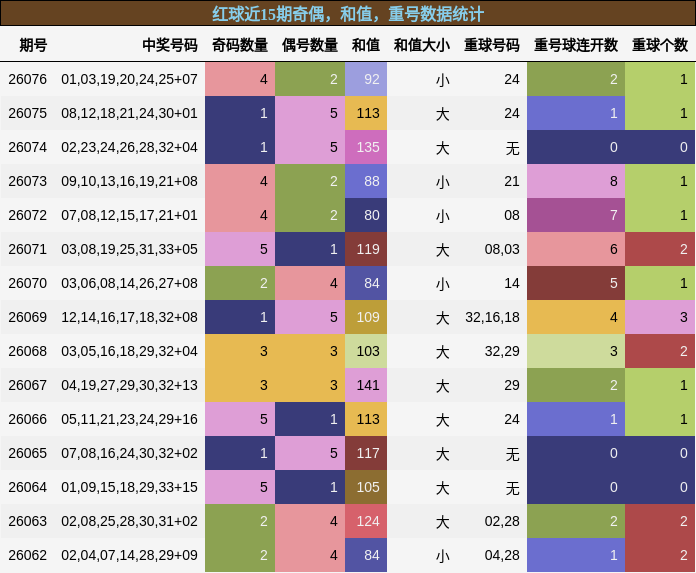Image resolution: width=696 pixels, height=573 pixels.
Task: Select issue number 26064
Action: [x=28, y=487]
